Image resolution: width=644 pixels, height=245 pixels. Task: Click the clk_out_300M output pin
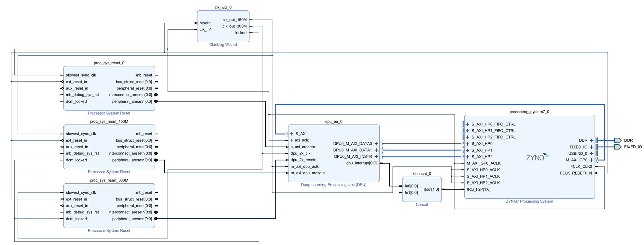[235, 26]
